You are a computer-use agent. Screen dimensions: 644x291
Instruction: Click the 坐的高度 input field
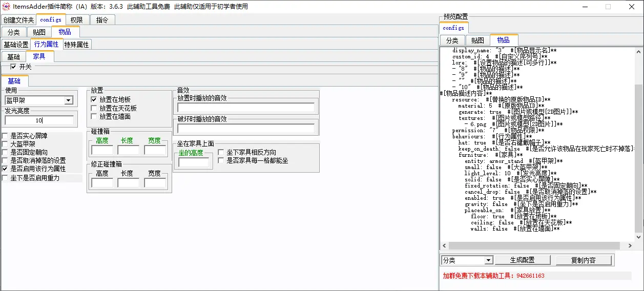(x=194, y=162)
